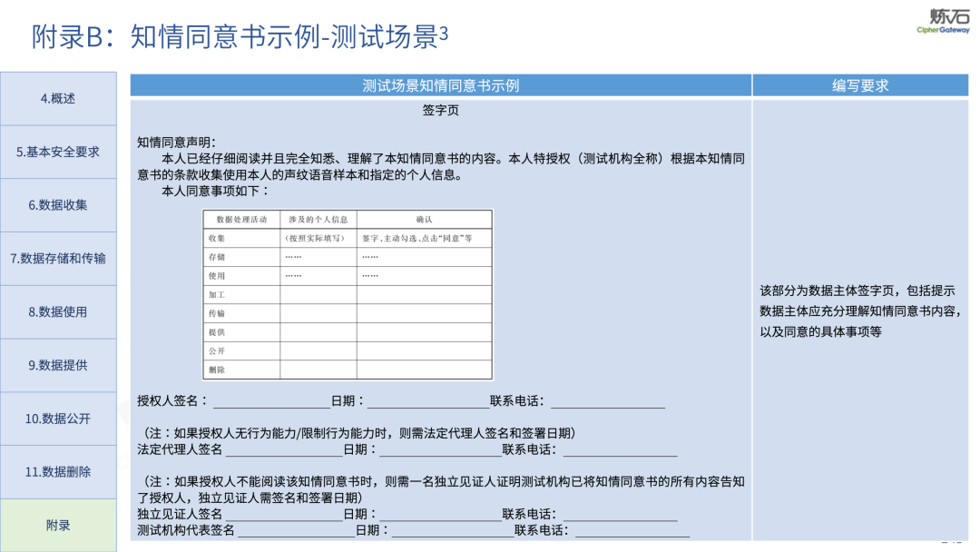Screen dimensions: 980x552
Task: Open the 11.数据删除 section tab
Action: click(58, 472)
